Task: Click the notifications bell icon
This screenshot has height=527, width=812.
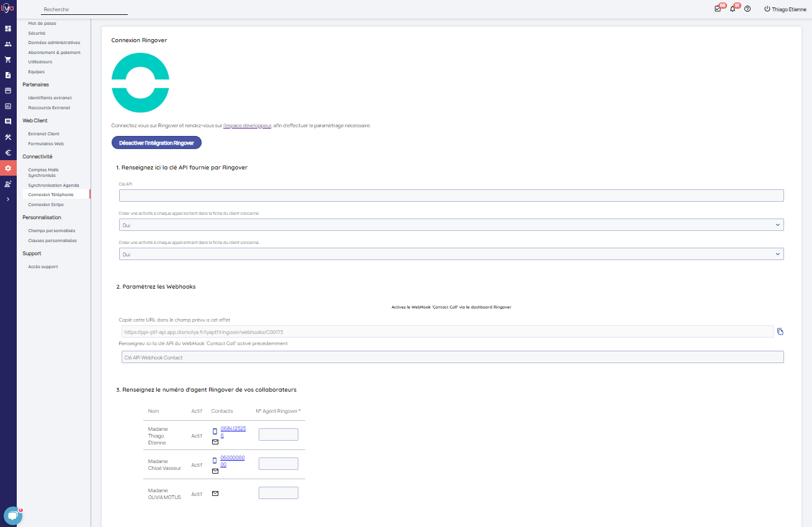Action: click(733, 9)
